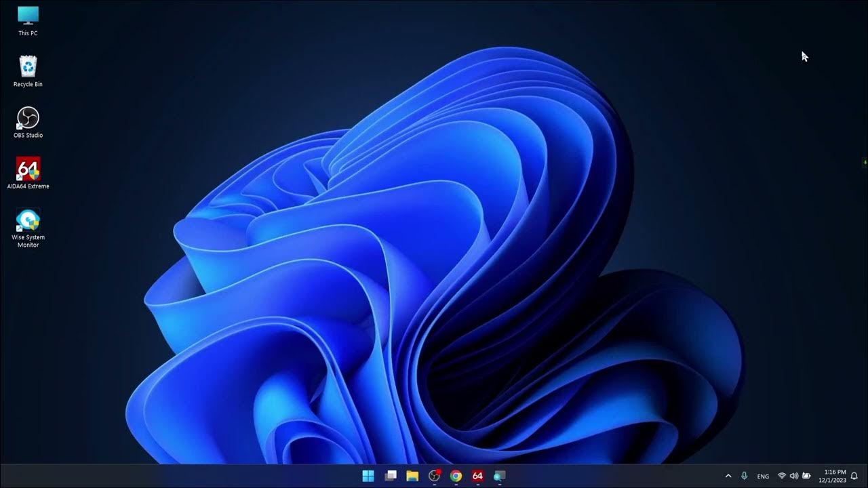868x488 pixels.
Task: Open the notifications panel via the bell
Action: point(855,476)
